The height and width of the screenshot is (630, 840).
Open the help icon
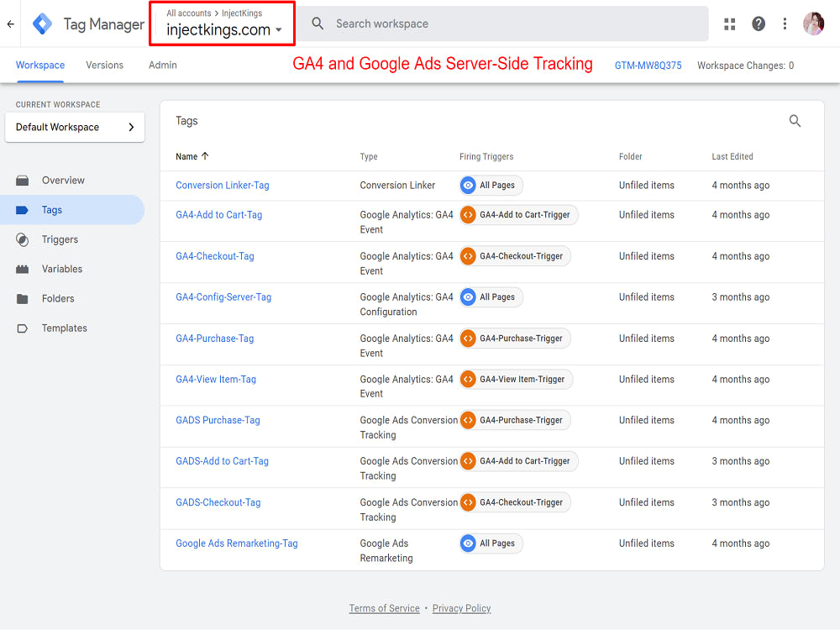pos(758,24)
